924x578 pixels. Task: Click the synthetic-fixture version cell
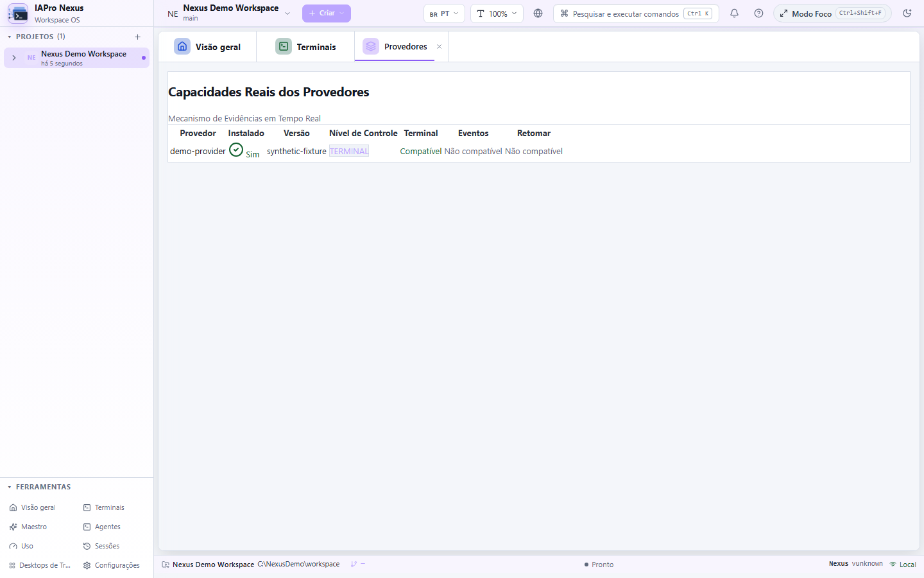coord(296,152)
